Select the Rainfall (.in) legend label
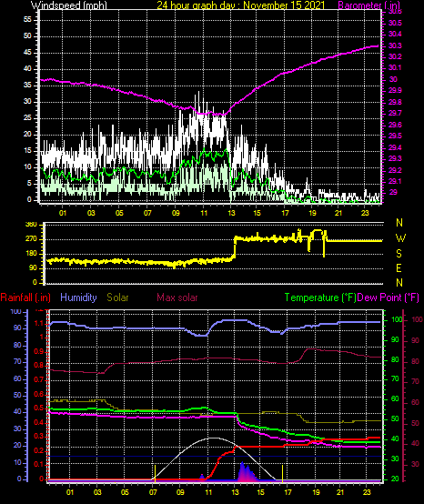 coord(25,297)
